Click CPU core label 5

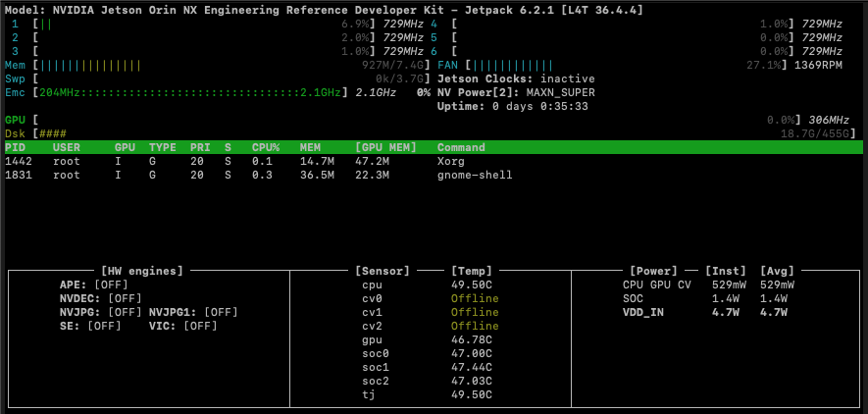point(434,37)
